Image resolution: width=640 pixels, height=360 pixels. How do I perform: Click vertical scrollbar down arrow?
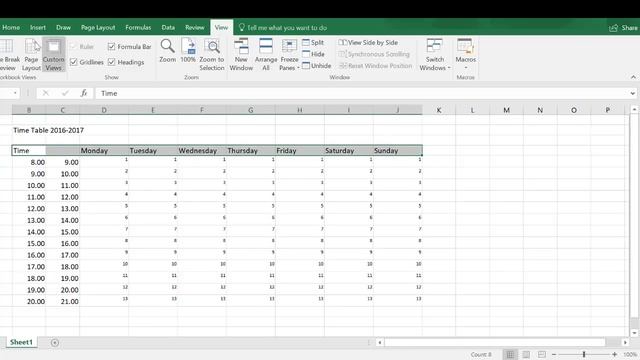pyautogui.click(x=634, y=333)
